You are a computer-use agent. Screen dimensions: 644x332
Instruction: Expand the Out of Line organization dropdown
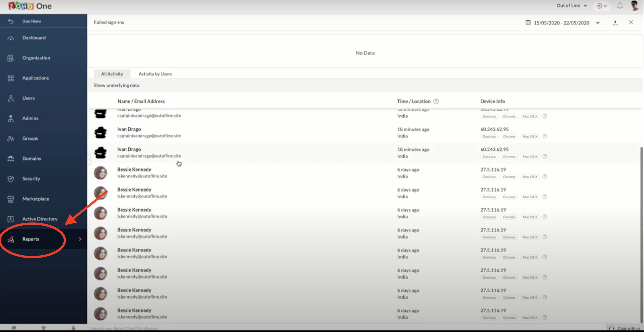(572, 6)
